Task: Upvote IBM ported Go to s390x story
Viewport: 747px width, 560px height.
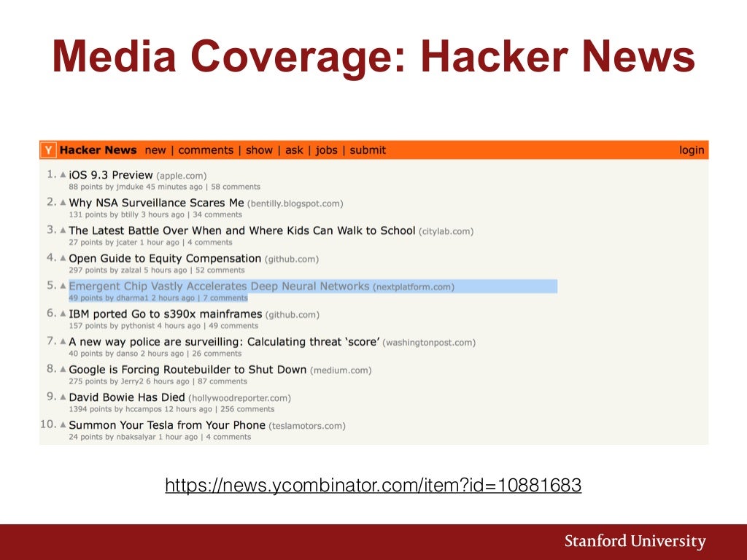Action: (63, 314)
